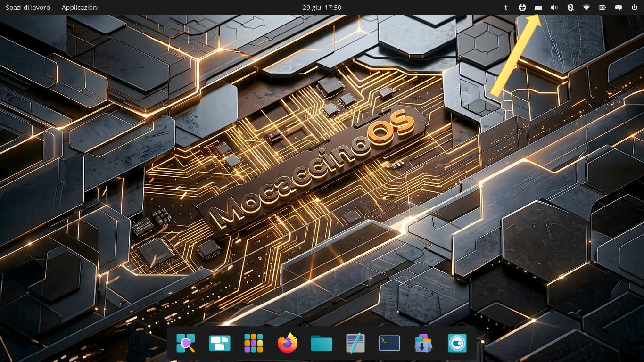Open the accessibility menu in panel
This screenshot has height=362, width=644.
coord(522,8)
